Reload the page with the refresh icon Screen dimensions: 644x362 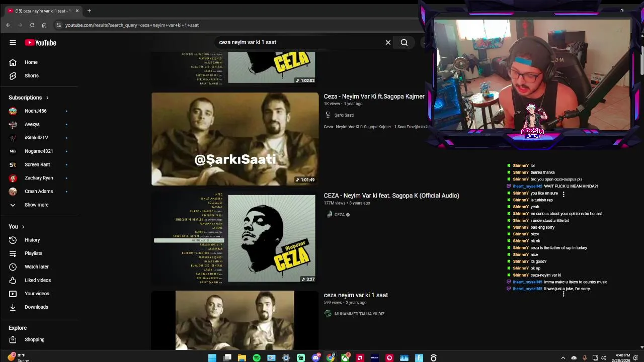pyautogui.click(x=32, y=25)
